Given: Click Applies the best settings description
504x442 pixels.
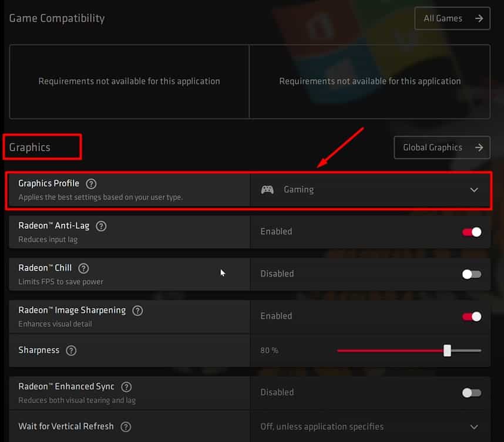Looking at the screenshot, I should point(100,197).
